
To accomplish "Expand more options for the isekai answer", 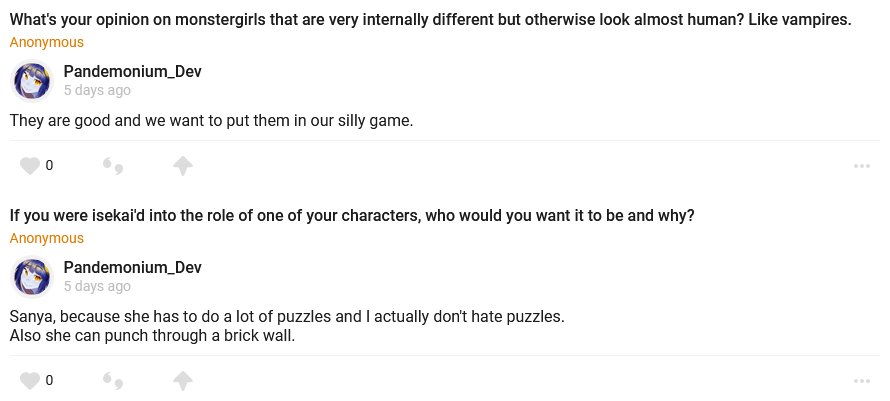I will coord(862,381).
